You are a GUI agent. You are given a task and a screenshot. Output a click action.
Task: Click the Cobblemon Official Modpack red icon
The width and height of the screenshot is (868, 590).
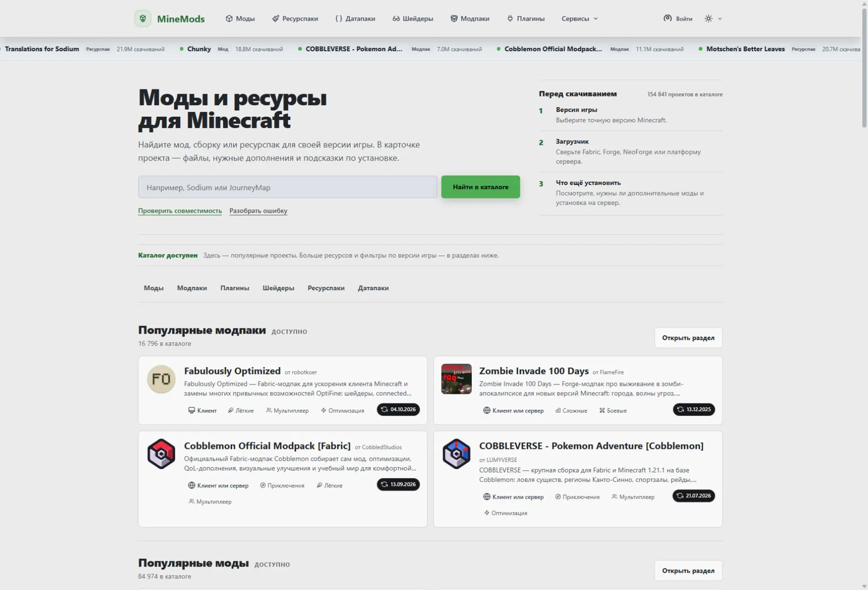(161, 454)
